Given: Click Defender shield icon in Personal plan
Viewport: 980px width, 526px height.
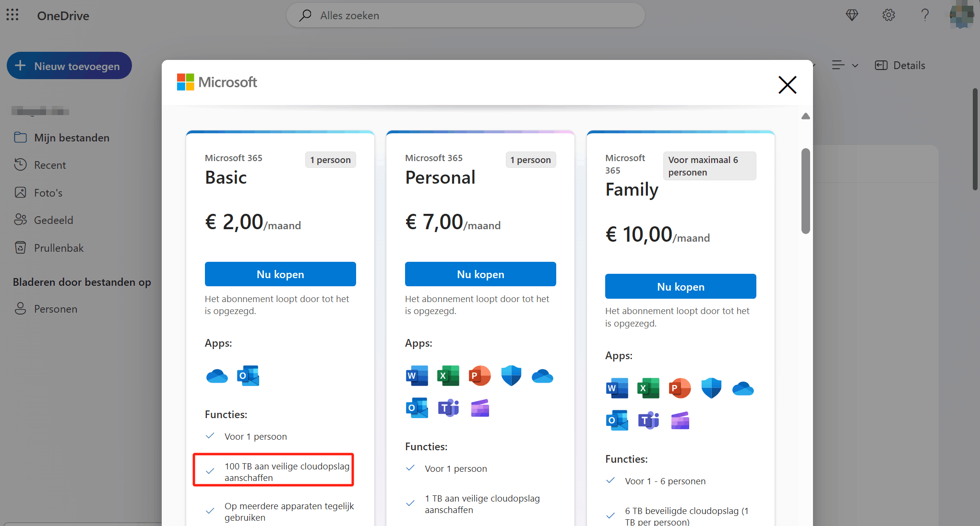Looking at the screenshot, I should 511,375.
